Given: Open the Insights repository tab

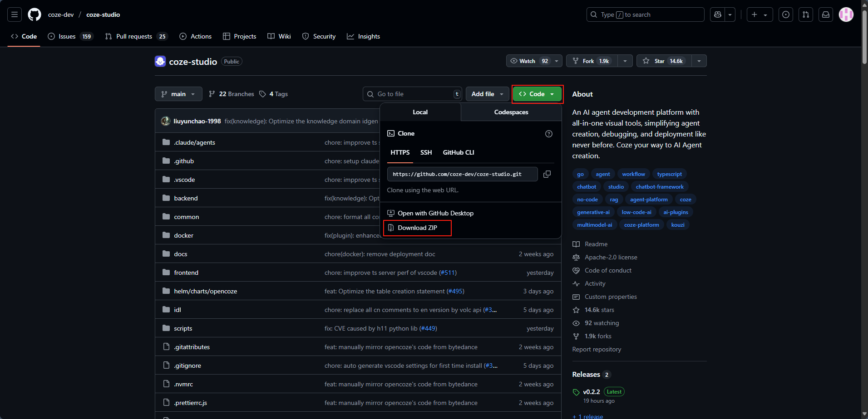Looking at the screenshot, I should [364, 36].
